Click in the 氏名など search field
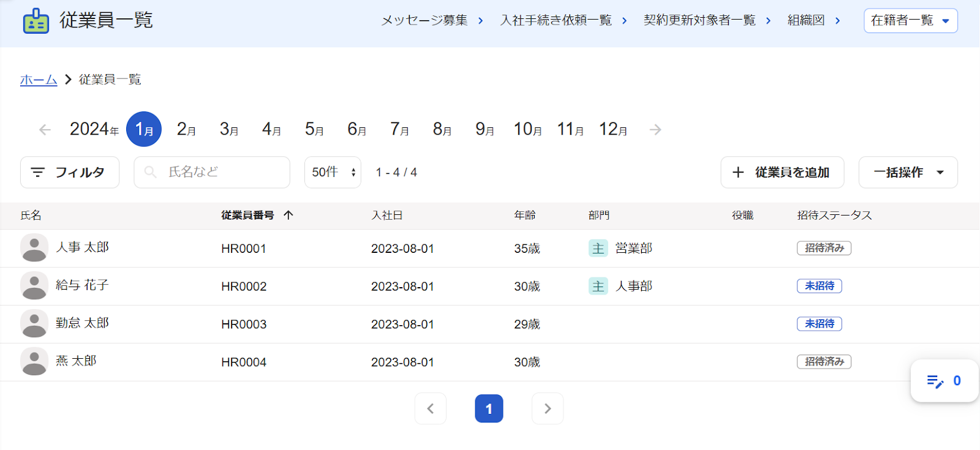This screenshot has width=980, height=450. [x=212, y=172]
